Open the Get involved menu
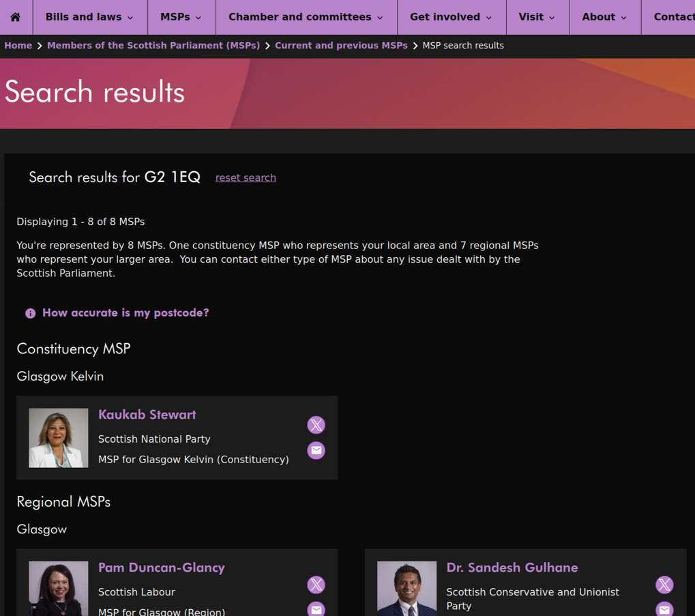The width and height of the screenshot is (695, 616). click(x=451, y=17)
